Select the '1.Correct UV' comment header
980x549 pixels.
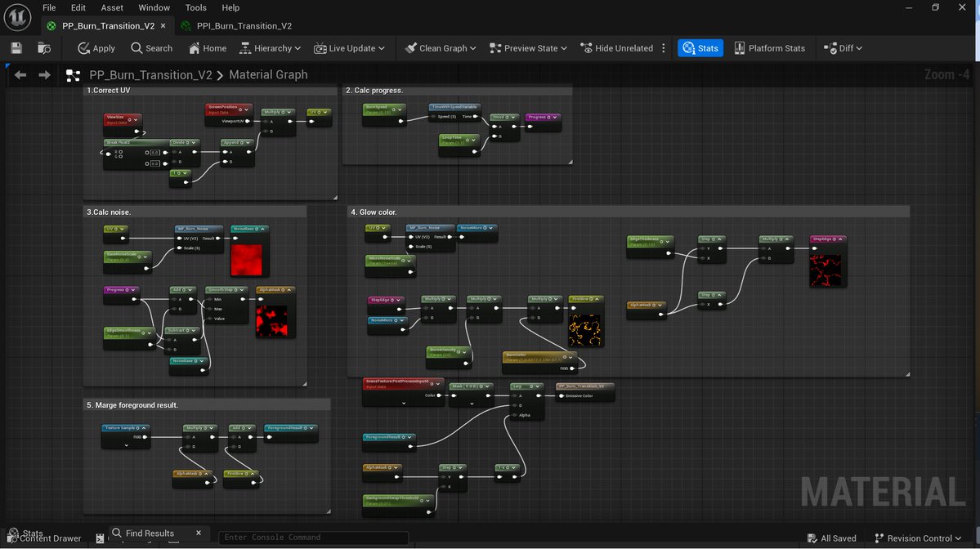[210, 91]
